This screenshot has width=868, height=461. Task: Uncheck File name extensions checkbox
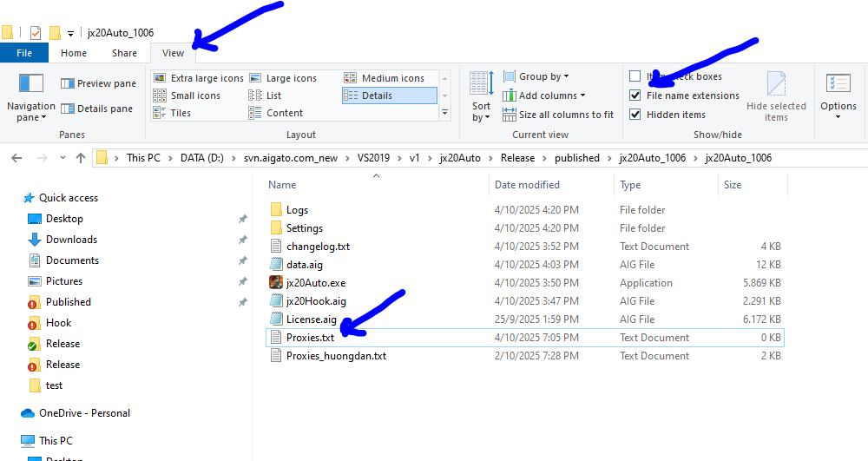[x=635, y=95]
